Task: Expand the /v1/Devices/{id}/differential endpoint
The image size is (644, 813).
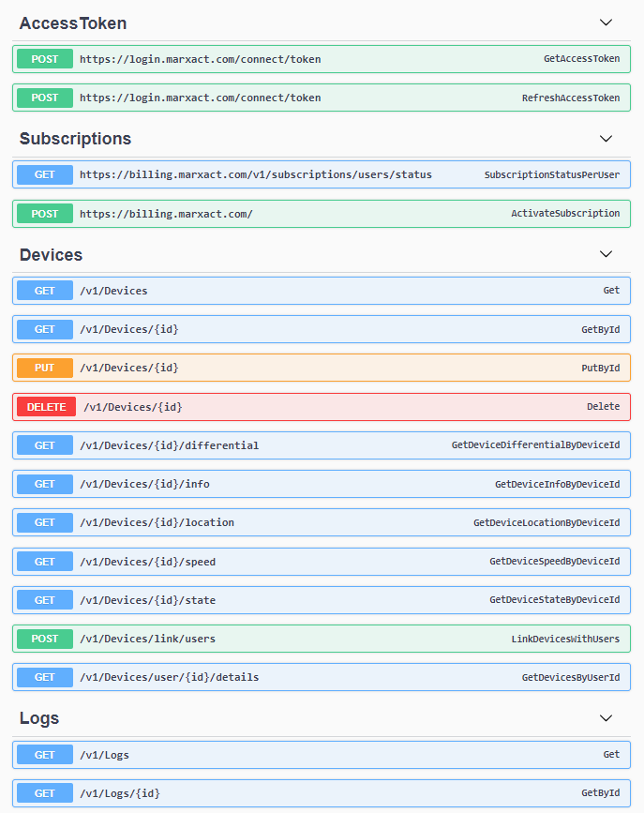Action: 322,445
